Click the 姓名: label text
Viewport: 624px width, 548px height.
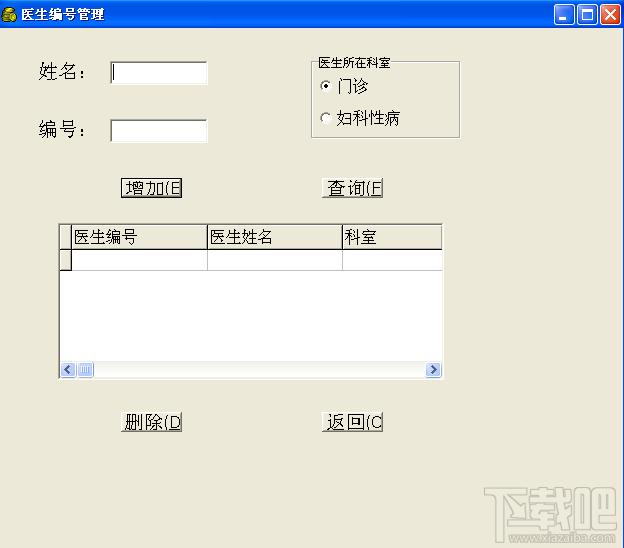tap(62, 72)
